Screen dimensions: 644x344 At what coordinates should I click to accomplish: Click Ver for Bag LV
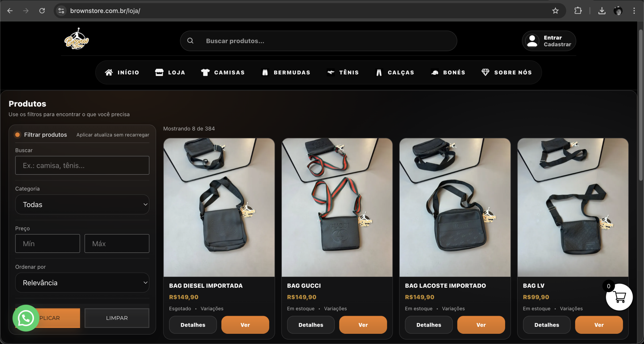pyautogui.click(x=599, y=325)
